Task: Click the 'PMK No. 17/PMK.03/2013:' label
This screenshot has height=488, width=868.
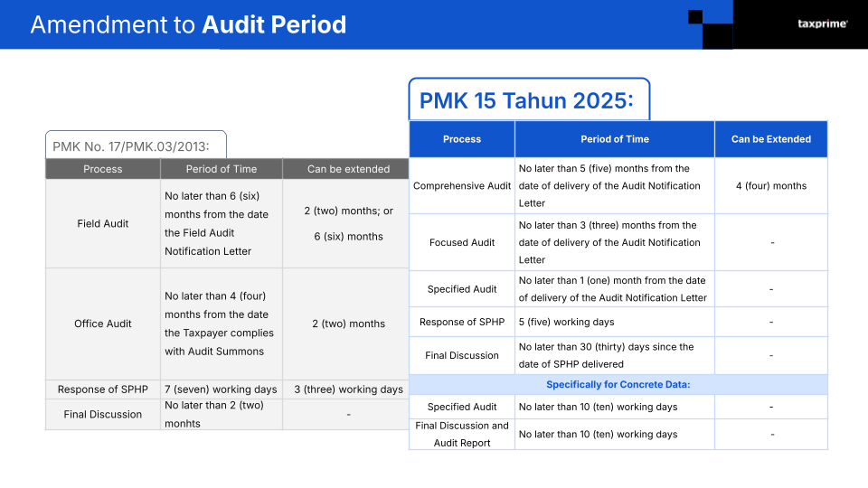Action: pos(130,146)
